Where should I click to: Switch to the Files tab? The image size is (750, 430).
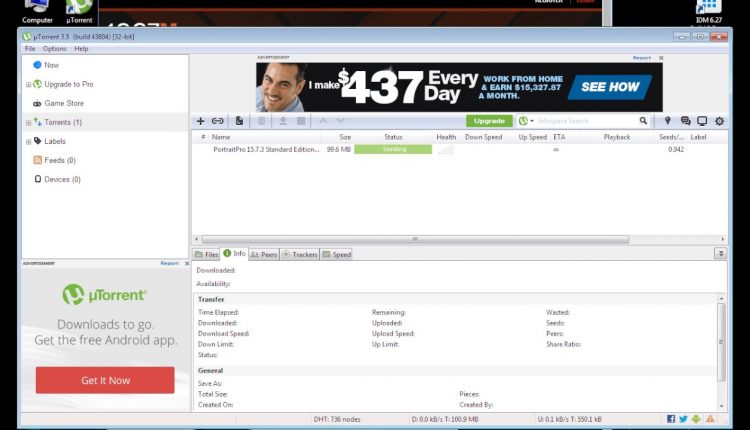(x=207, y=254)
